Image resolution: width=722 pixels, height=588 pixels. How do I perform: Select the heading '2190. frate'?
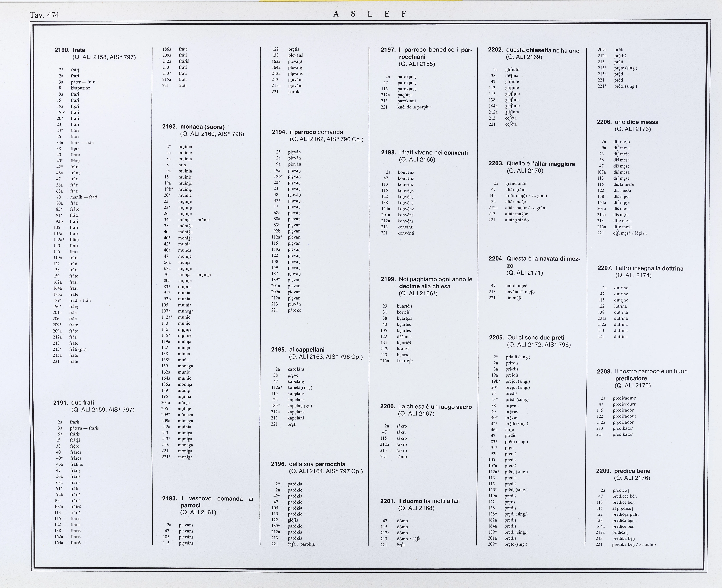pyautogui.click(x=70, y=50)
